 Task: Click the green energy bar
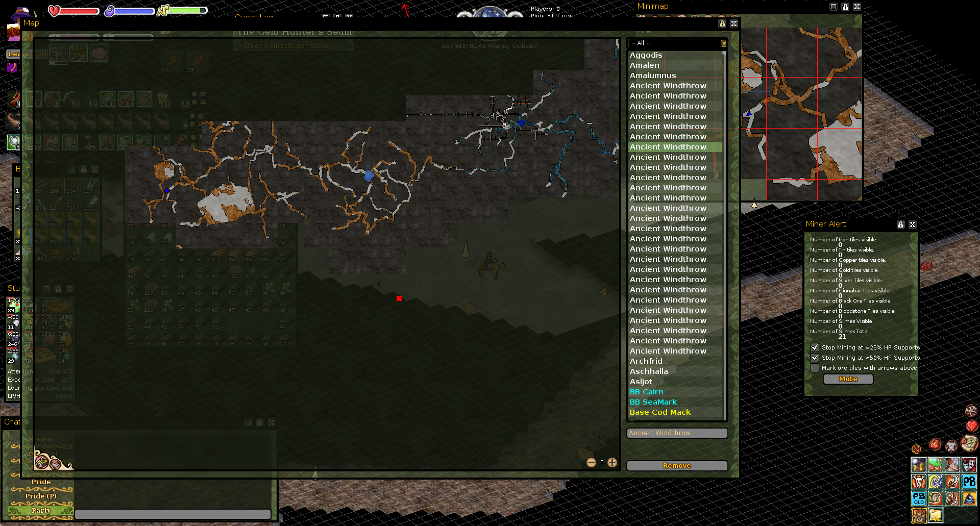(x=183, y=10)
